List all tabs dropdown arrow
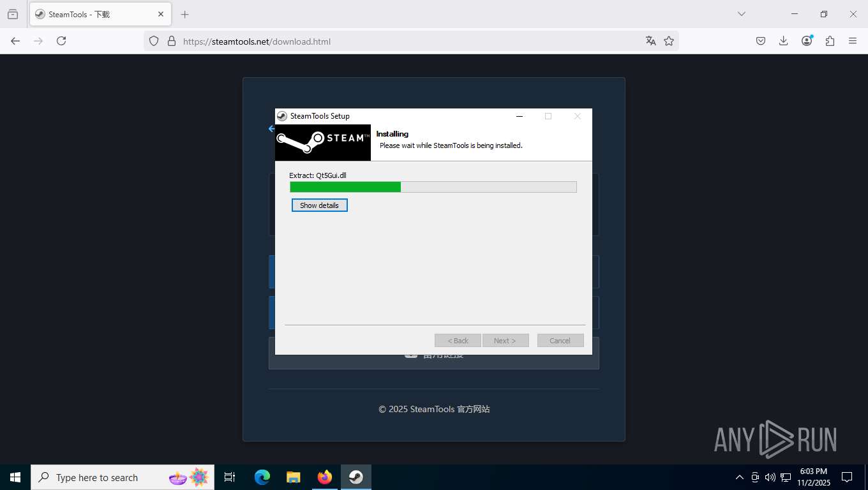Screen dimensions: 868x490 pyautogui.click(x=741, y=14)
